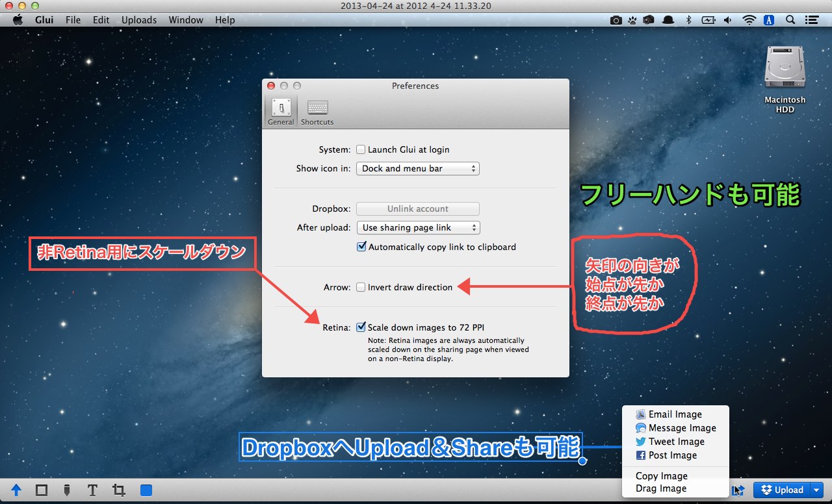Viewport: 832px width, 504px height.
Task: Select the rectangle shape tool
Action: click(x=42, y=490)
